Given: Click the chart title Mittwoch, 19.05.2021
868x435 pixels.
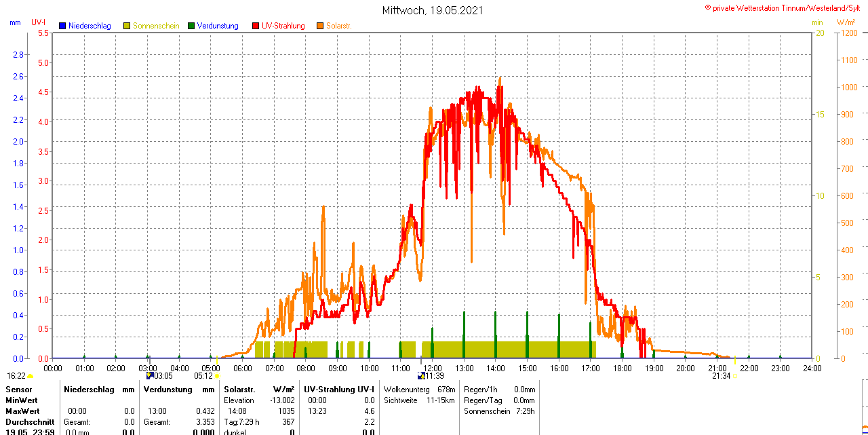Looking at the screenshot, I should 433,10.
